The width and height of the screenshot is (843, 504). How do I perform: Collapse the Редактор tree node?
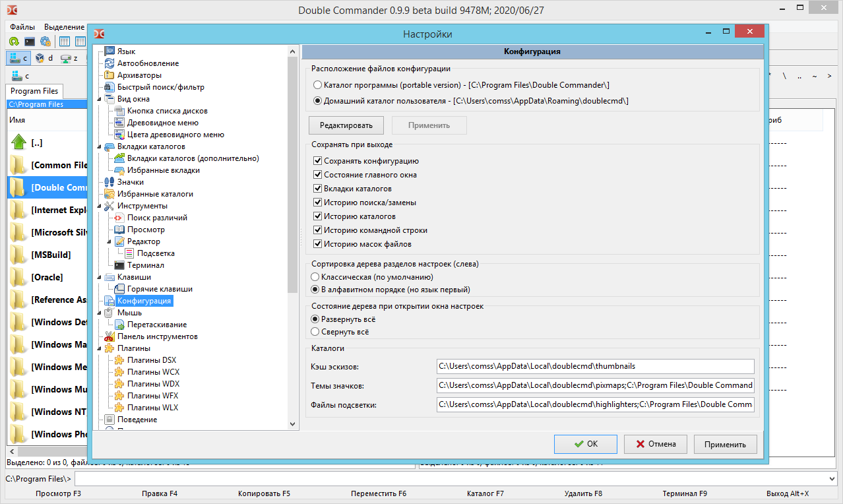(109, 241)
